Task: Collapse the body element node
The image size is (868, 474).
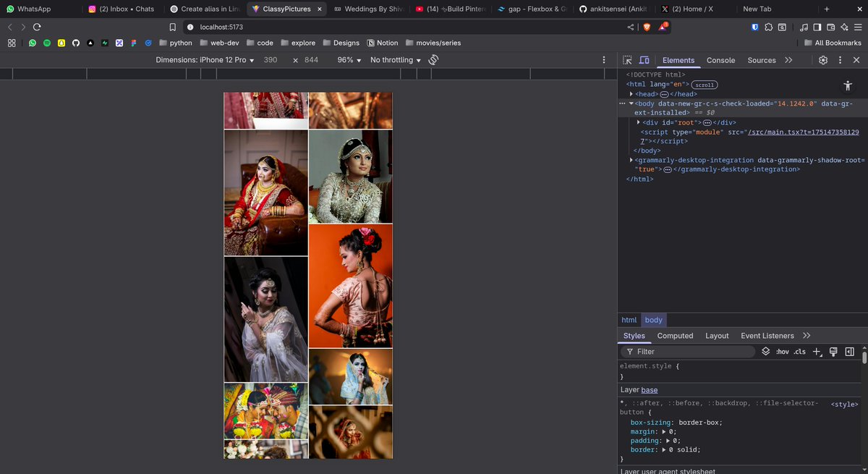Action: pyautogui.click(x=631, y=103)
